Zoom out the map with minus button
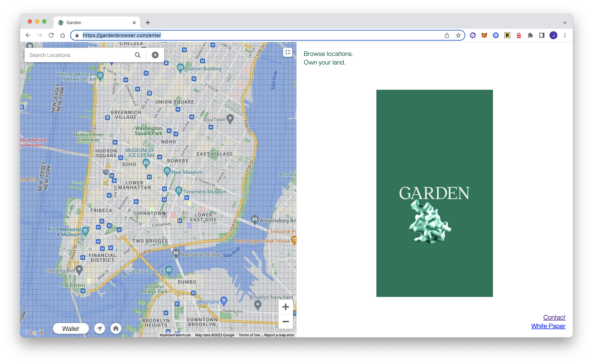Image resolution: width=593 pixels, height=364 pixels. (x=286, y=322)
